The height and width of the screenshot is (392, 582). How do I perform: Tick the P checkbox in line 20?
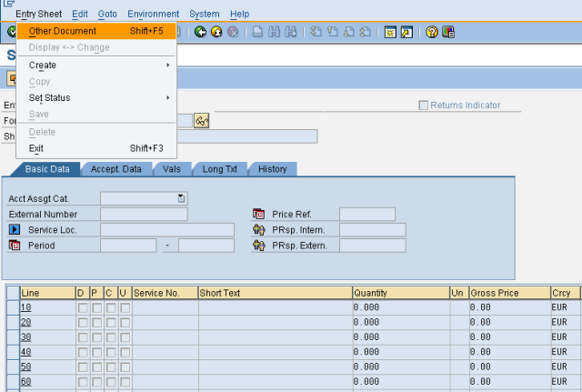tap(96, 323)
